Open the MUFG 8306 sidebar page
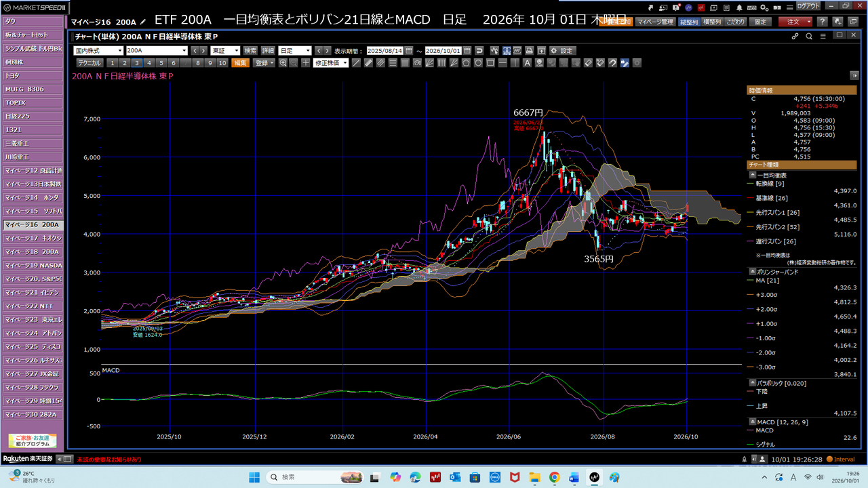The width and height of the screenshot is (868, 488). (x=33, y=89)
